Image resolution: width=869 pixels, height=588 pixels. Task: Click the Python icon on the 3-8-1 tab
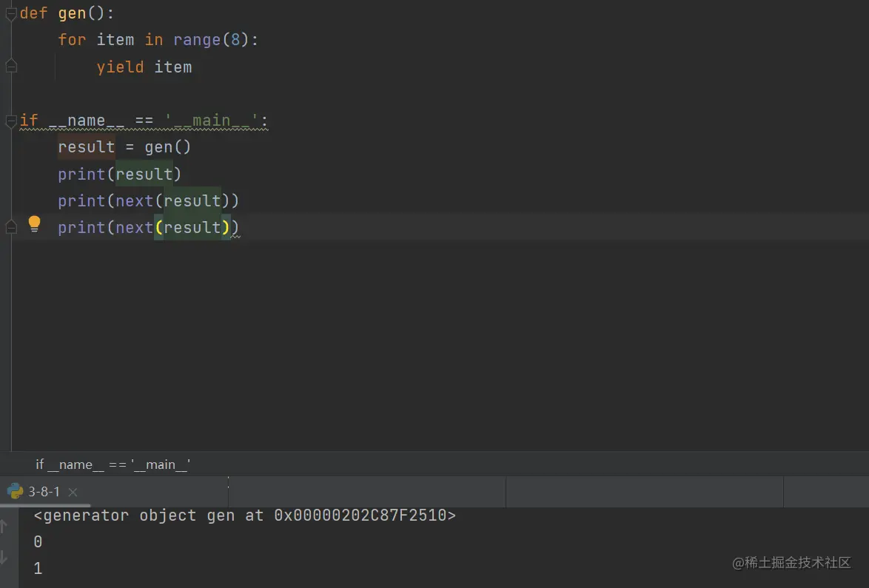[15, 491]
